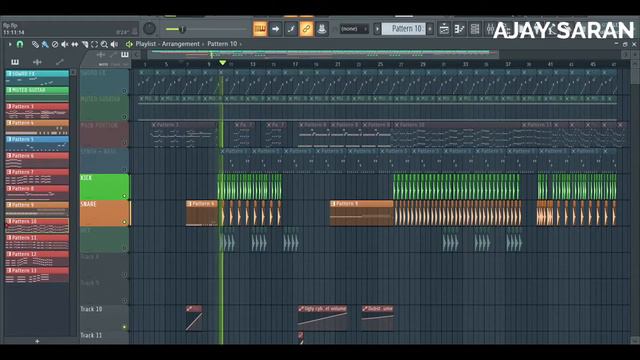Select the Mute tool
This screenshot has height=360, width=640.
tap(64, 44)
